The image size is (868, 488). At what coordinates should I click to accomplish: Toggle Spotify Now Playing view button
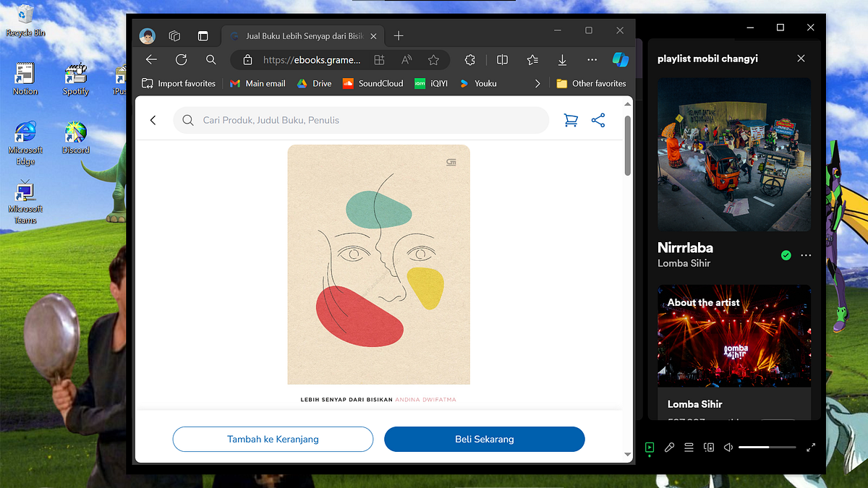650,448
